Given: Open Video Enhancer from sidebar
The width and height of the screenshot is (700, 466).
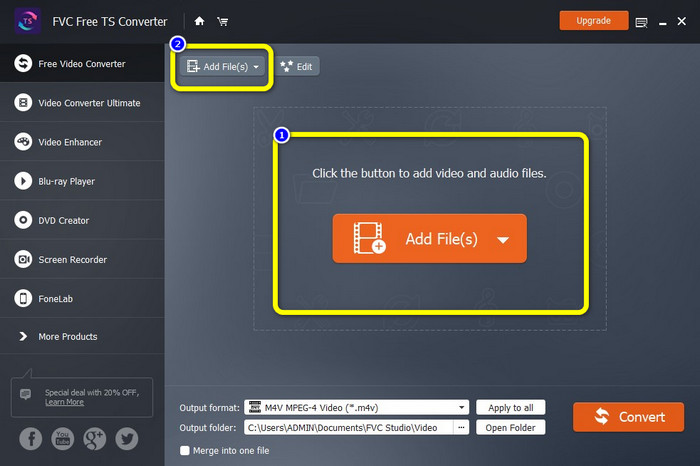Looking at the screenshot, I should tap(82, 142).
